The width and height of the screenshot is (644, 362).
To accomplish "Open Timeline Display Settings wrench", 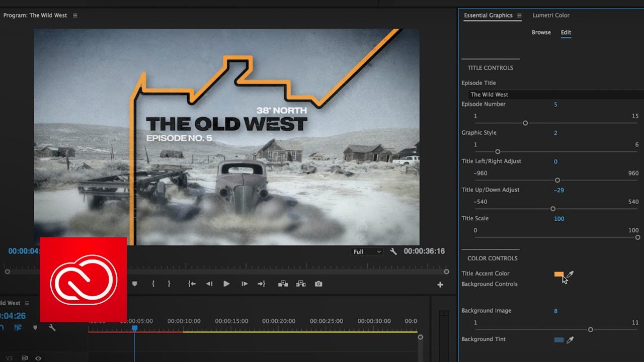I will tap(52, 327).
